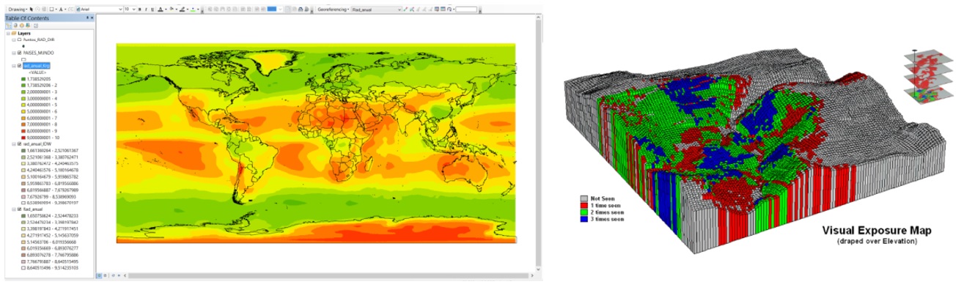Screen dimensions: 980x287
Task: Click the map view scroll up arrow
Action: click(x=538, y=17)
